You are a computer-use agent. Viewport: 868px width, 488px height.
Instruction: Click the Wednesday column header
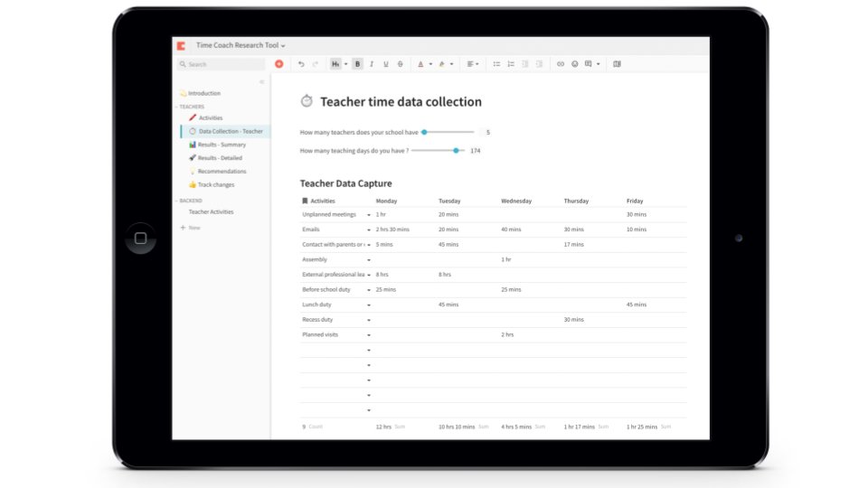tap(516, 201)
